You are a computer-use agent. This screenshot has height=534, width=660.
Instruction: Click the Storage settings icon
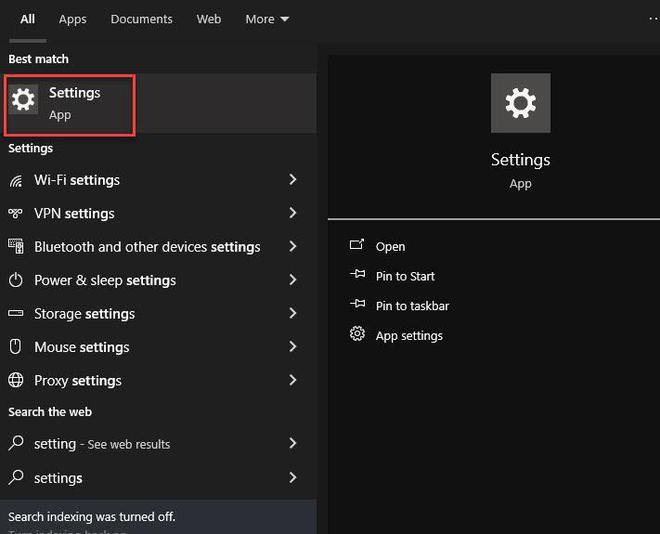coord(16,314)
